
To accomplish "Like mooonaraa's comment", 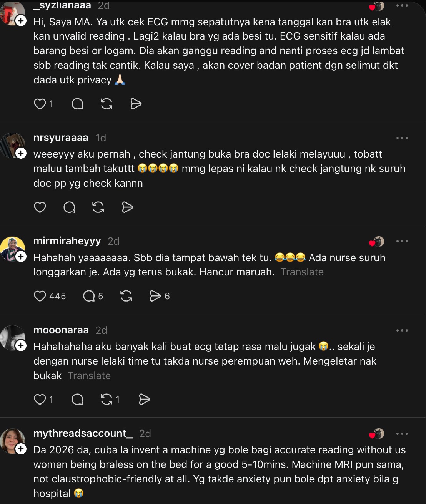I will 40,400.
